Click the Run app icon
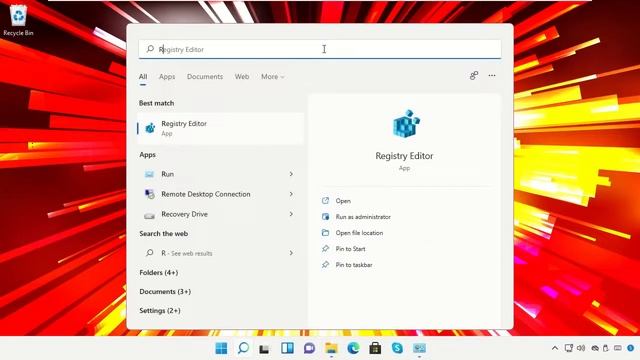640x360 pixels. pyautogui.click(x=149, y=174)
